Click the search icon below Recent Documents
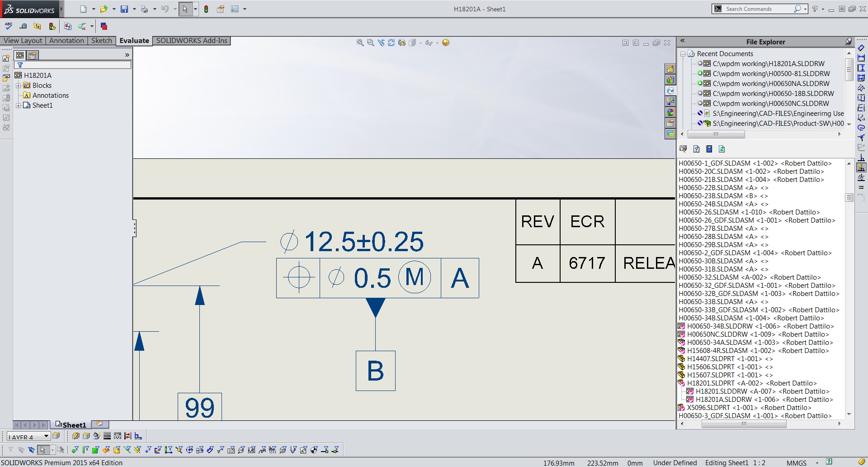Screen dimensions: 868x467 (x=683, y=149)
